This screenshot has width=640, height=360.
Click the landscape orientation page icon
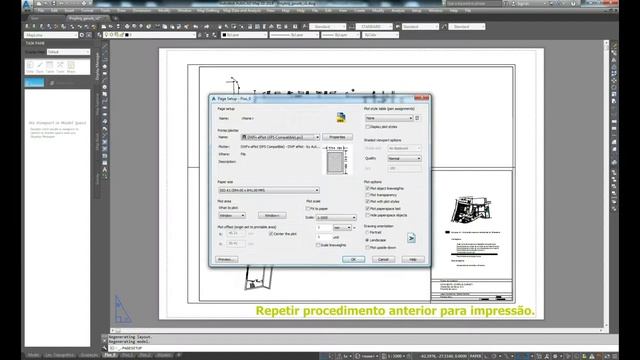tap(411, 238)
